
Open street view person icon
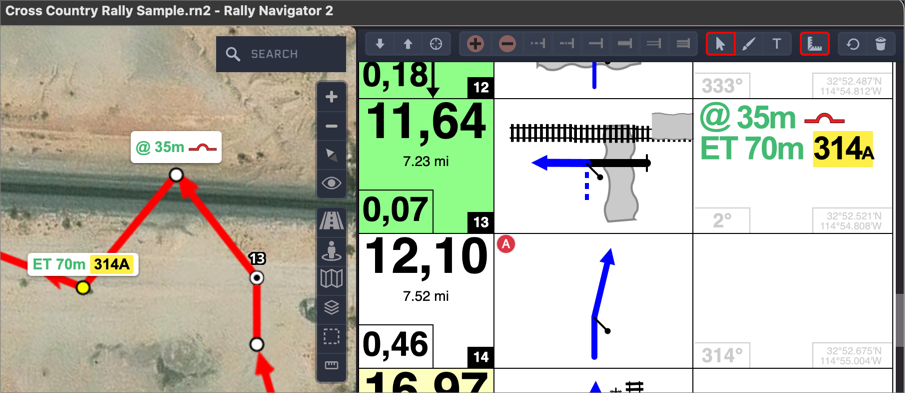[331, 251]
